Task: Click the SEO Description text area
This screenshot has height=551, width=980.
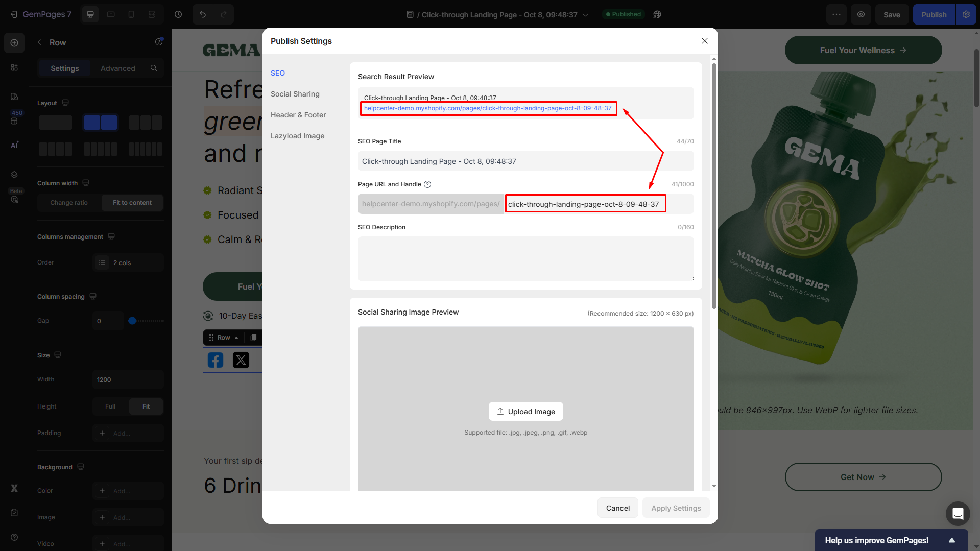Action: point(526,259)
